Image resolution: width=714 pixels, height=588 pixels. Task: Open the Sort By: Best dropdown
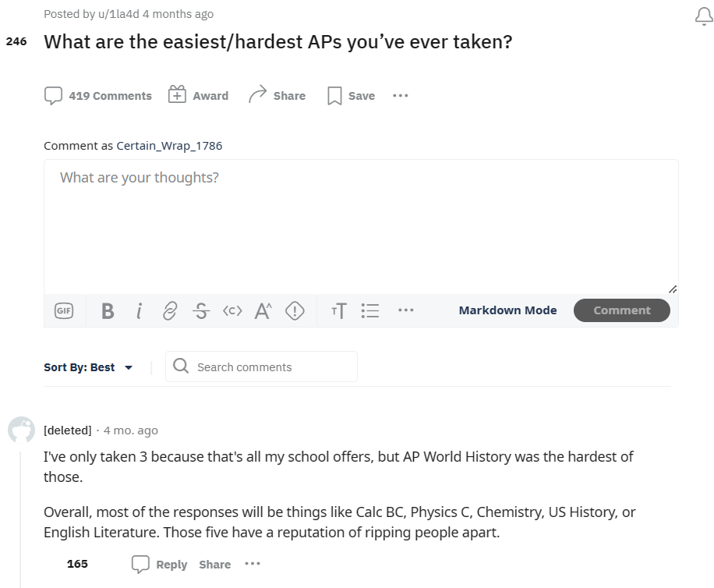pos(88,367)
